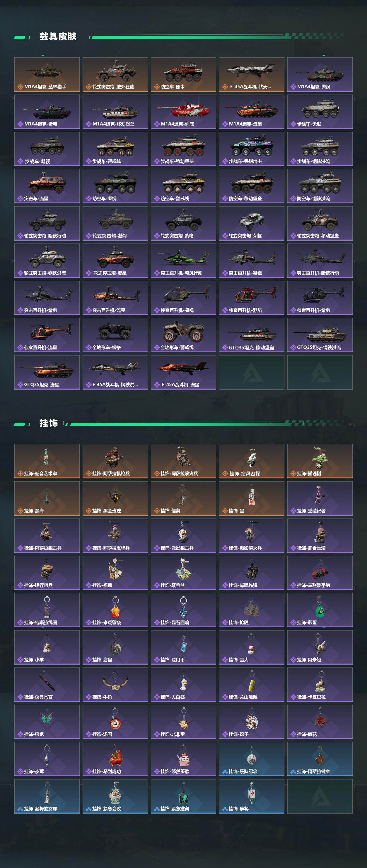Select the 挂饰-摇钱树 charm
The width and height of the screenshot is (367, 868).
click(320, 461)
